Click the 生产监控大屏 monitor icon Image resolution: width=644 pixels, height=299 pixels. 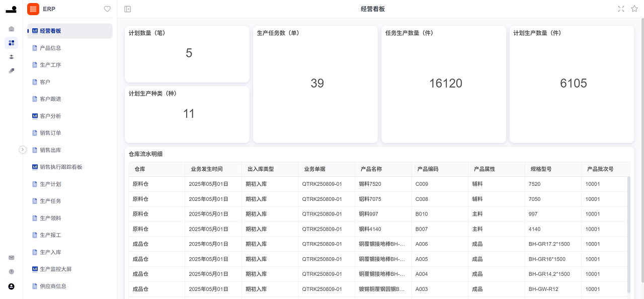tap(34, 269)
